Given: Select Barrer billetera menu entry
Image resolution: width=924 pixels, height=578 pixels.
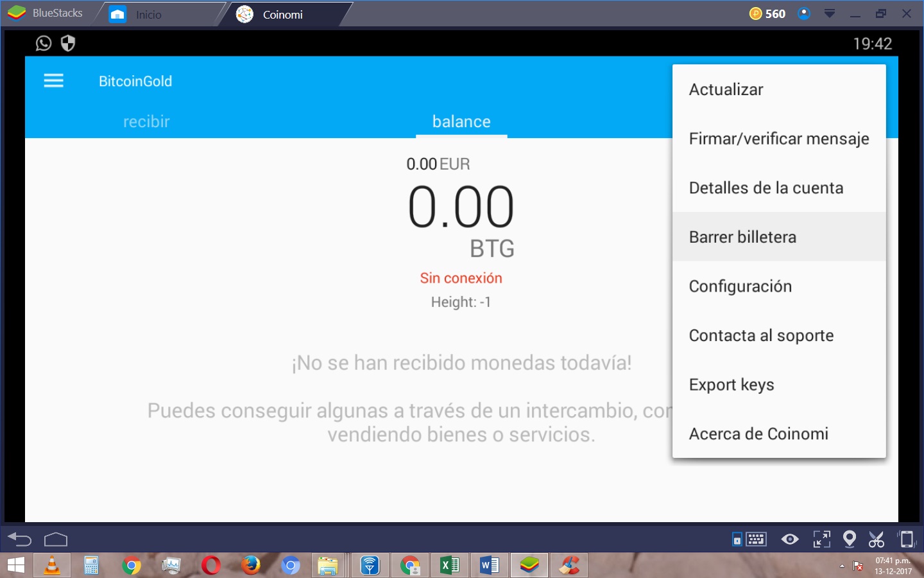Looking at the screenshot, I should (779, 237).
